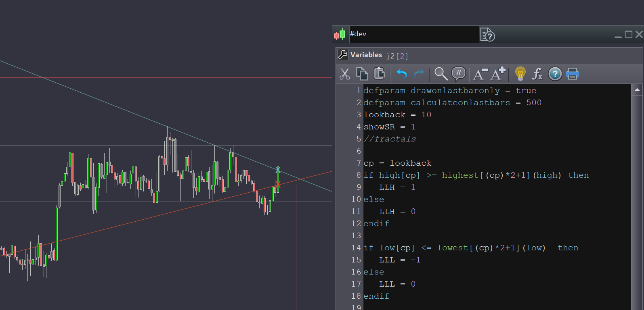This screenshot has width=644, height=310.
Task: Toggle comment using the speech bubble icon
Action: pos(459,74)
